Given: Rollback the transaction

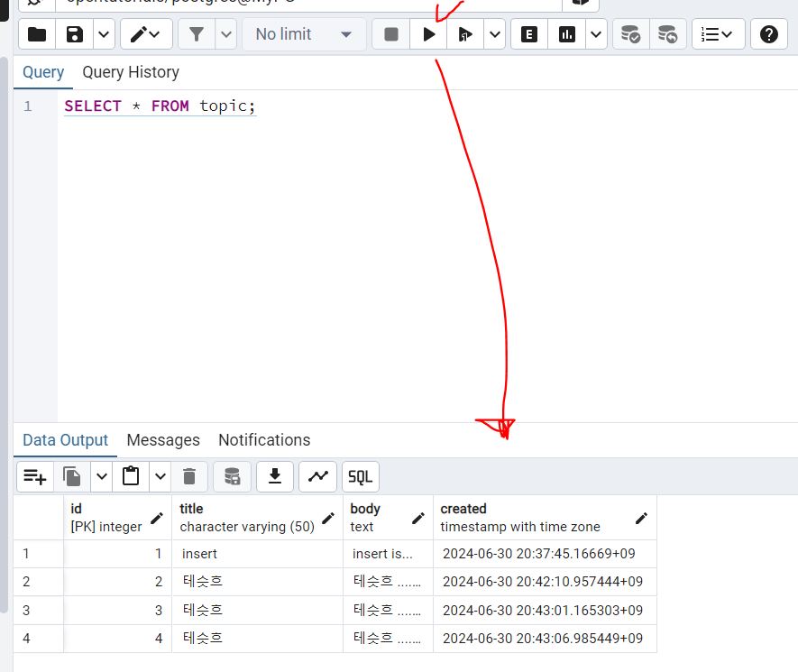Looking at the screenshot, I should pos(668,34).
